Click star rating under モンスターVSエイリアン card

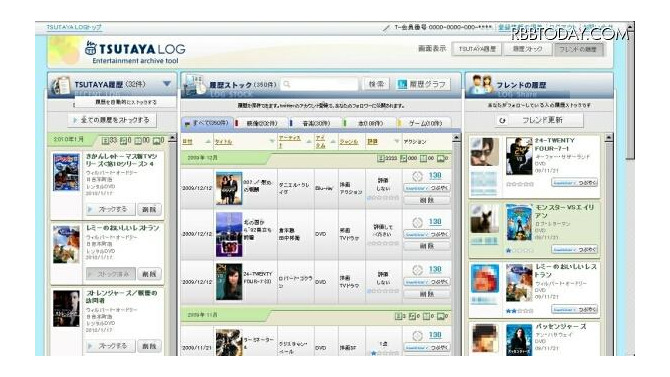click(x=520, y=250)
